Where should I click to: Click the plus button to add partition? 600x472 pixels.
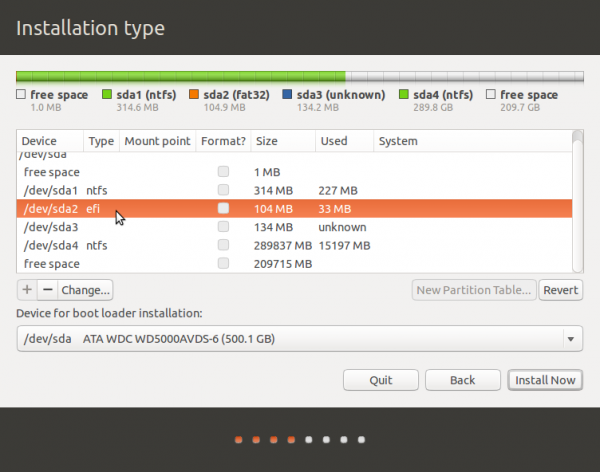[x=26, y=290]
